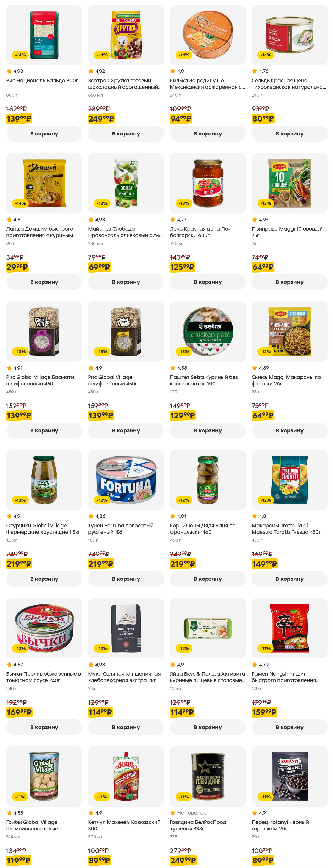This screenshot has height=868, width=333.
Task: Click star icon beside Нет оценок
Action: 173,813
